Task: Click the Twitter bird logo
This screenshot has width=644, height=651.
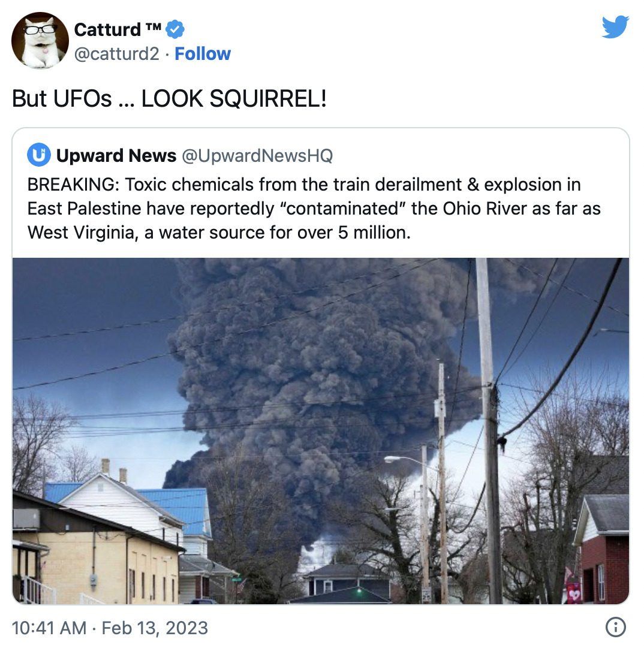Action: 615,27
